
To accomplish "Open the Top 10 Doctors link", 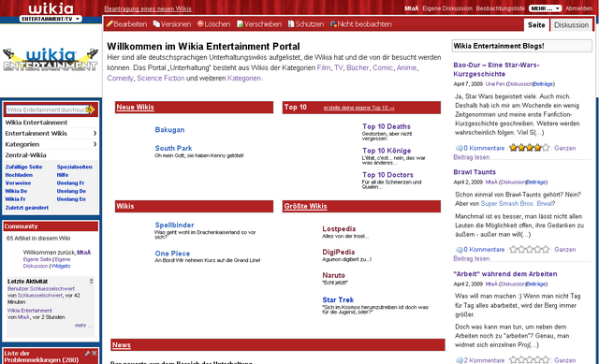I will pos(387,175).
